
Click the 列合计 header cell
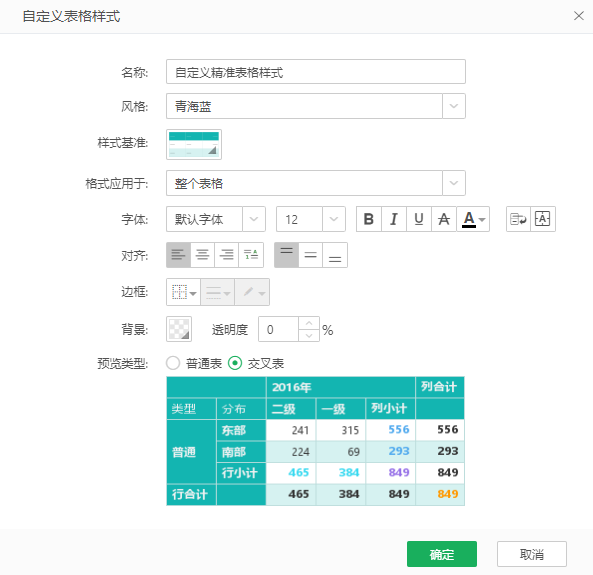point(440,387)
